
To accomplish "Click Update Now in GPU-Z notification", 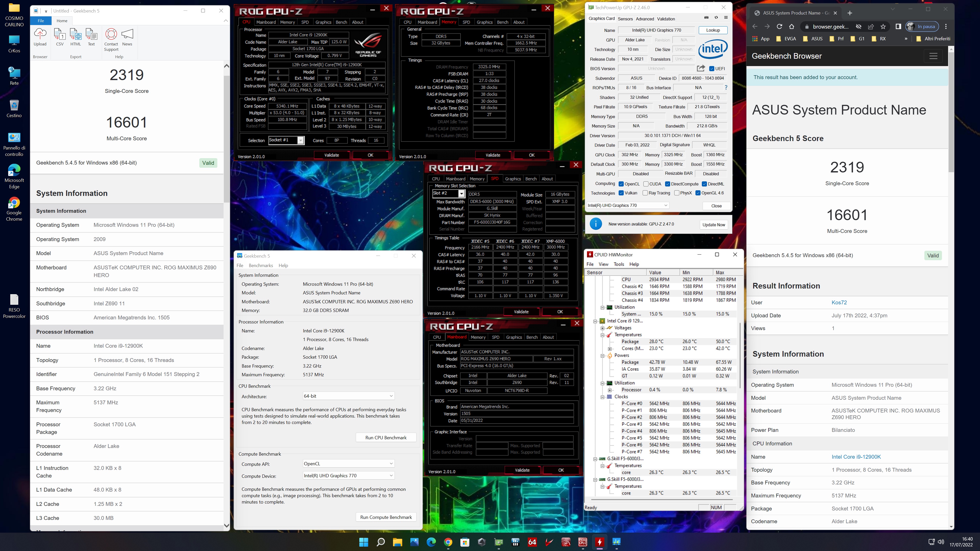I will tap(714, 225).
